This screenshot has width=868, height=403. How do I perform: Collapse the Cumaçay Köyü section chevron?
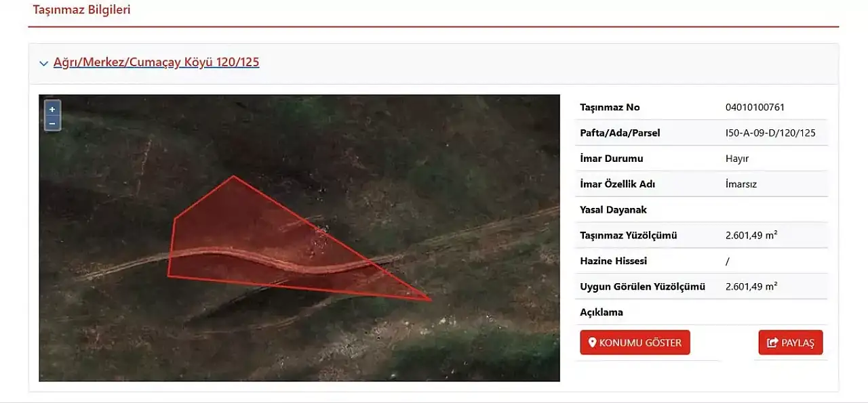(44, 63)
